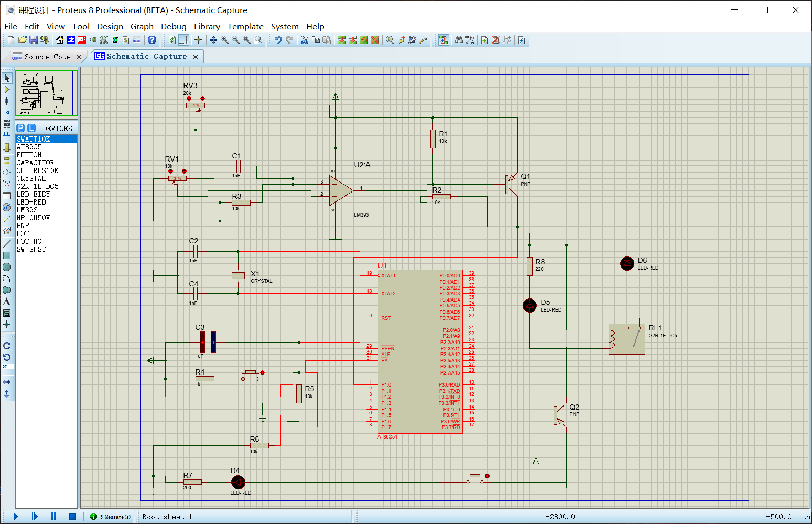Mirror horizontally with X-mirror icon

point(7,382)
